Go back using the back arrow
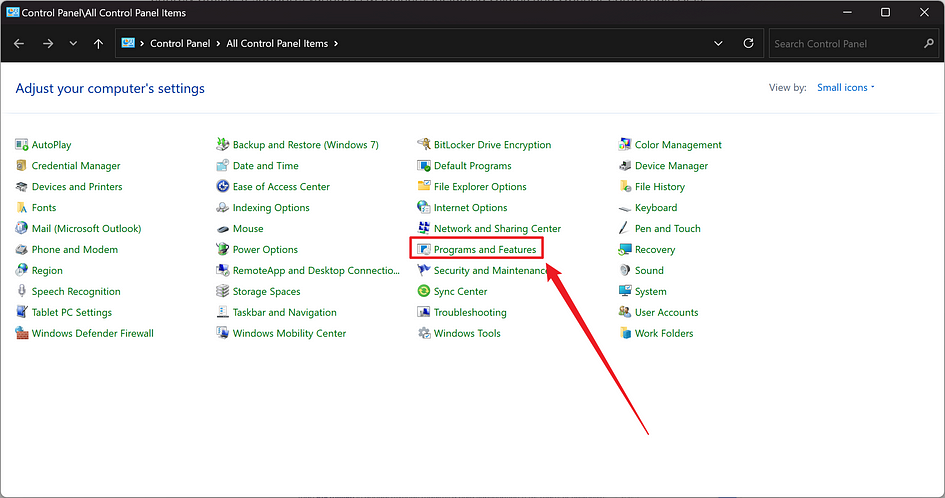This screenshot has width=945, height=498. pos(19,43)
